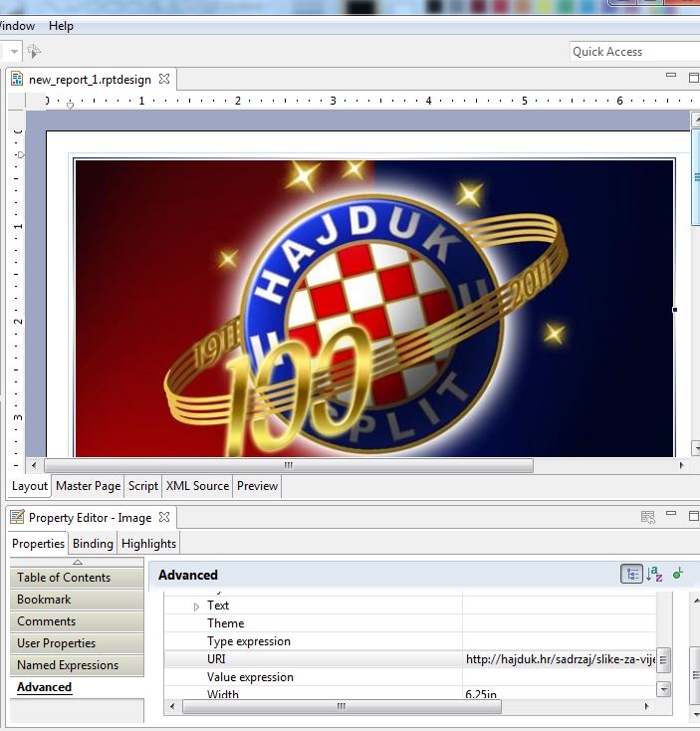The width and height of the screenshot is (700, 731).
Task: Click the Property Editor pencil icon
Action: (17, 517)
